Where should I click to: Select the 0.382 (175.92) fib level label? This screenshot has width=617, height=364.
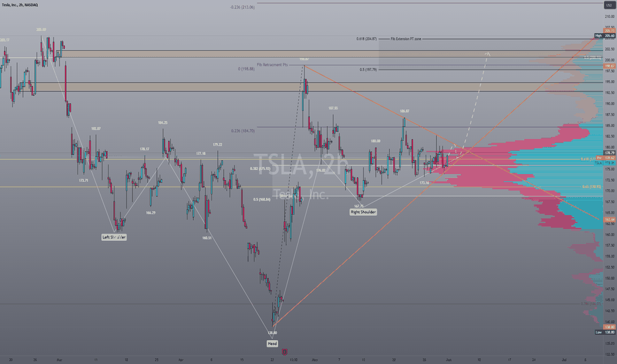[260, 168]
